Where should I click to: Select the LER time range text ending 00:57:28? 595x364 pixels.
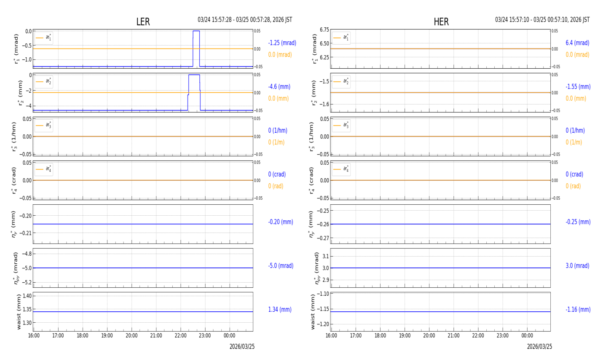point(245,20)
